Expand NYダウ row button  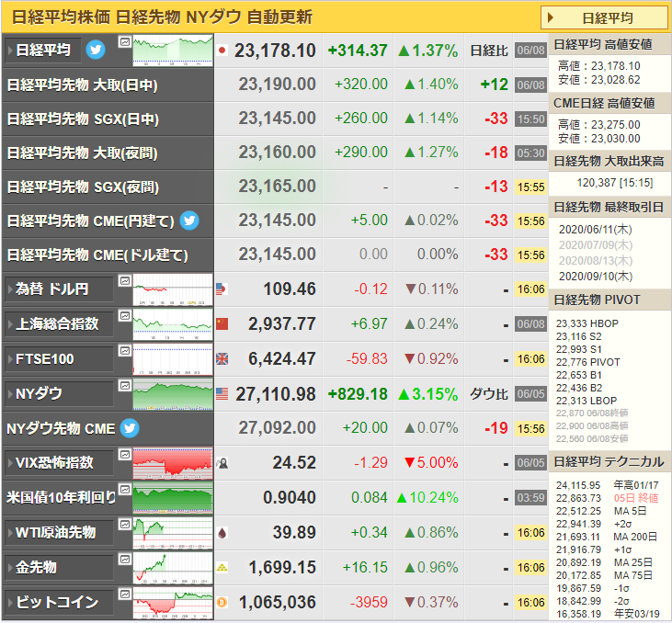[x=59, y=394]
